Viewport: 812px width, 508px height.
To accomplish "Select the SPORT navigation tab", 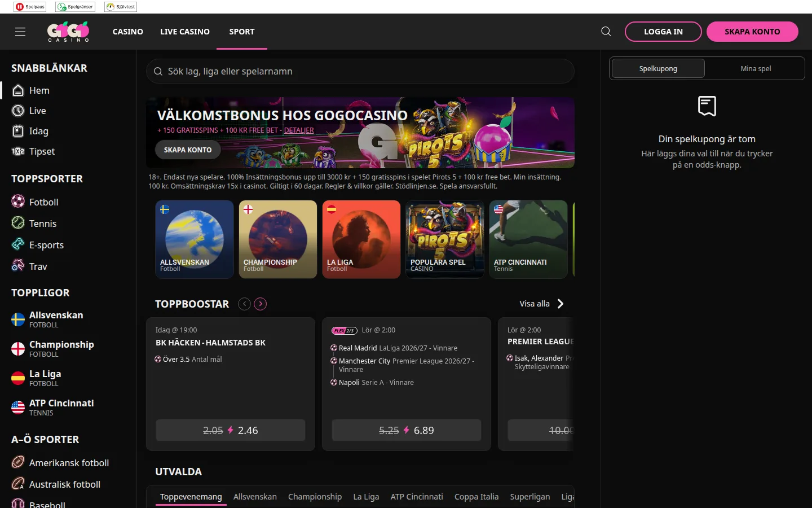I will point(242,32).
